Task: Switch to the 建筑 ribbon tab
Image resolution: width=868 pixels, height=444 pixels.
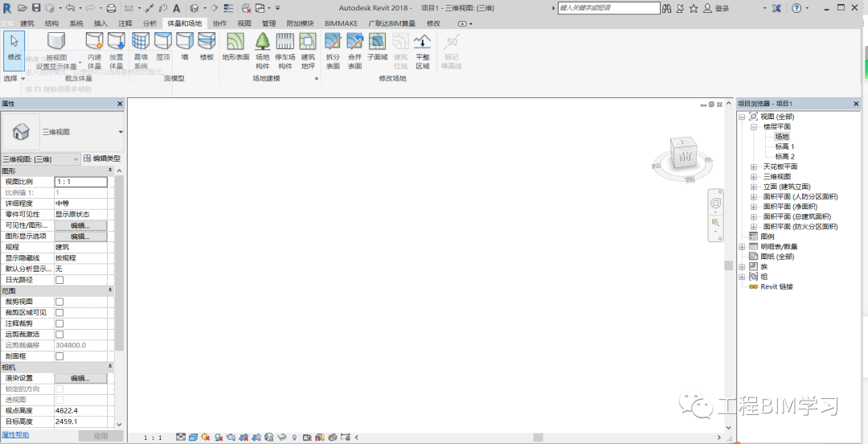Action: point(27,23)
